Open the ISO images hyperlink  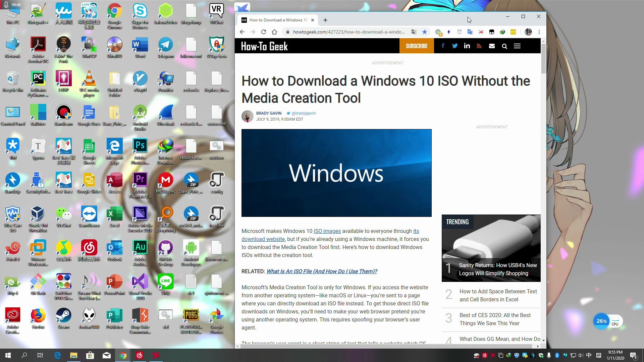coord(327,231)
